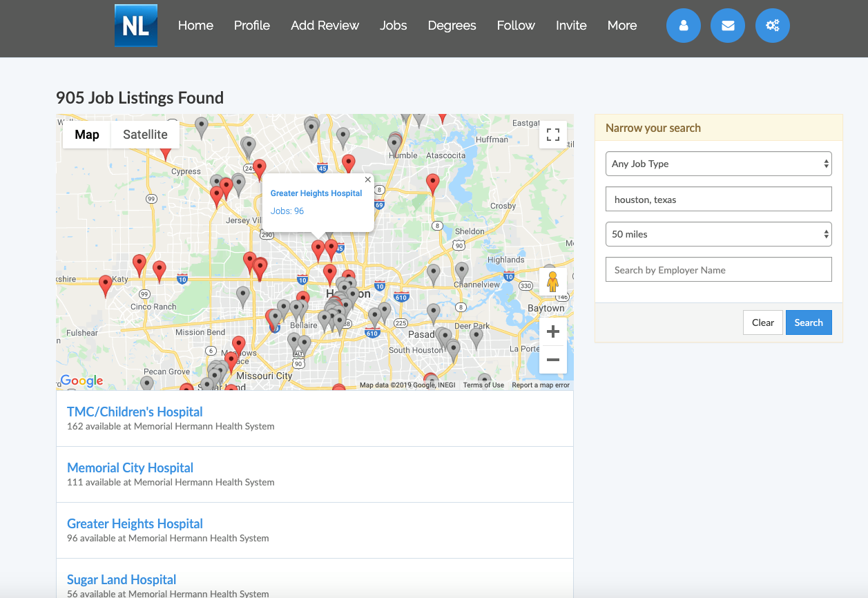Open the Jobs menu item

[394, 26]
